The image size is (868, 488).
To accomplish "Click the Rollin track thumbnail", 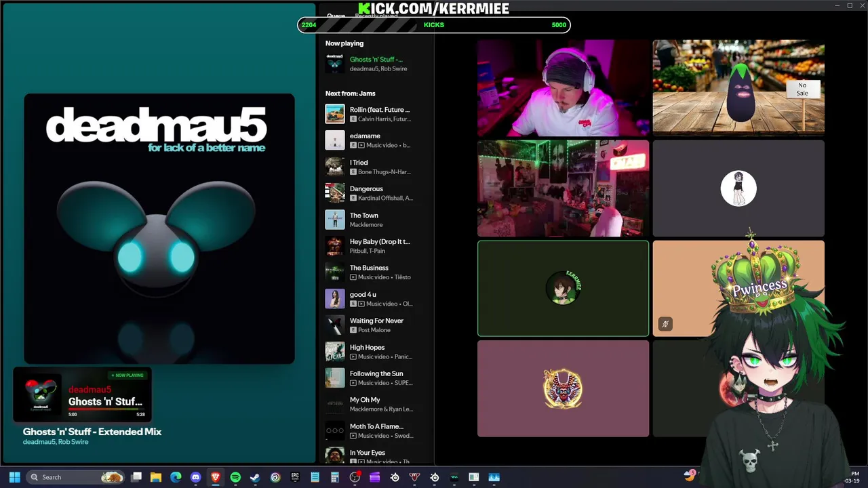I will pyautogui.click(x=335, y=114).
